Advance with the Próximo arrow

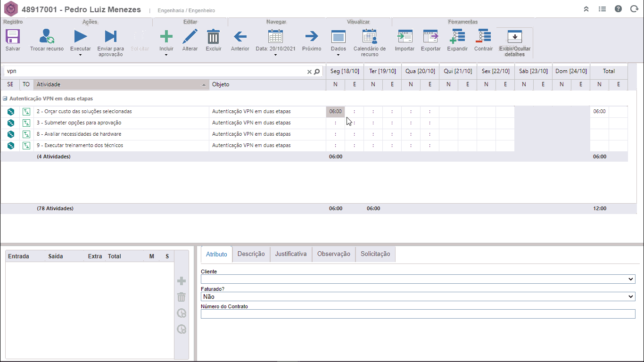(x=311, y=37)
